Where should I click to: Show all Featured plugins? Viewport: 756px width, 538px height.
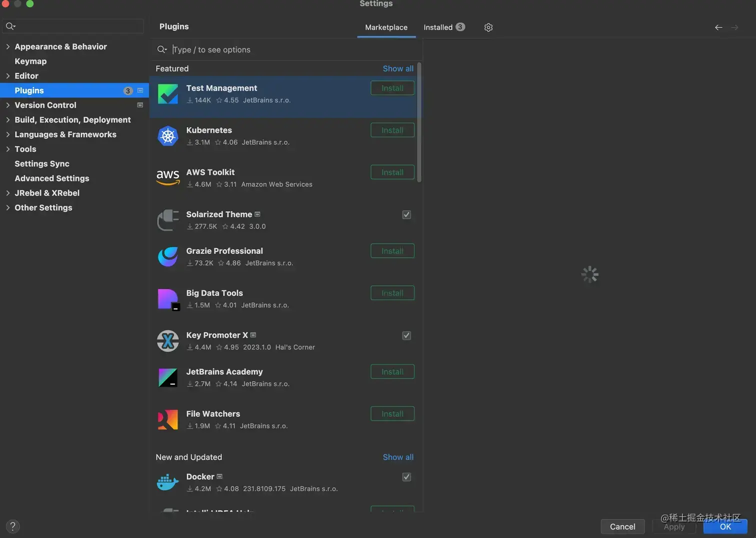coord(398,68)
